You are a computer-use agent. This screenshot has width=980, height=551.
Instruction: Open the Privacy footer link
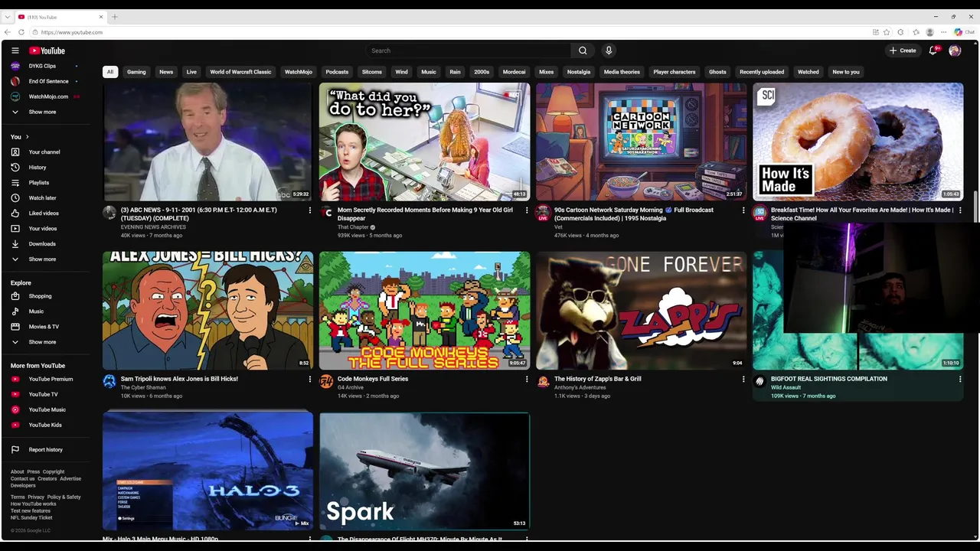tap(36, 497)
